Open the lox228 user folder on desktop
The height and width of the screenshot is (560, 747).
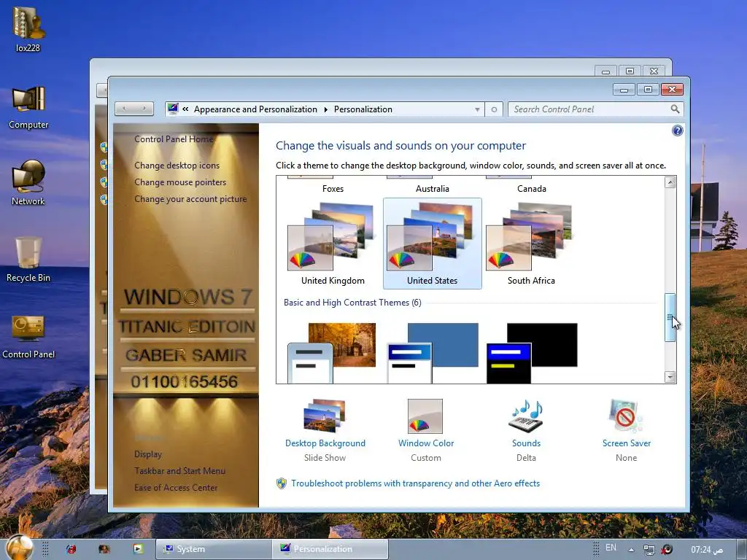click(x=28, y=28)
